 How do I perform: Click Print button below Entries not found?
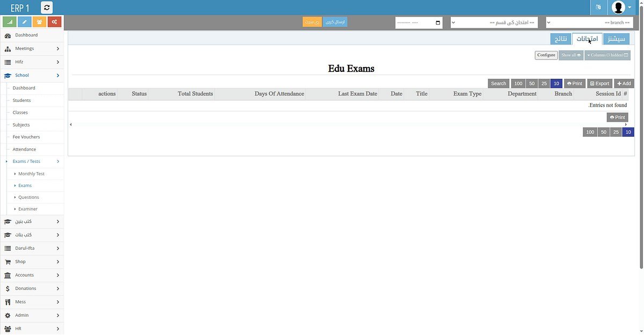tap(618, 117)
